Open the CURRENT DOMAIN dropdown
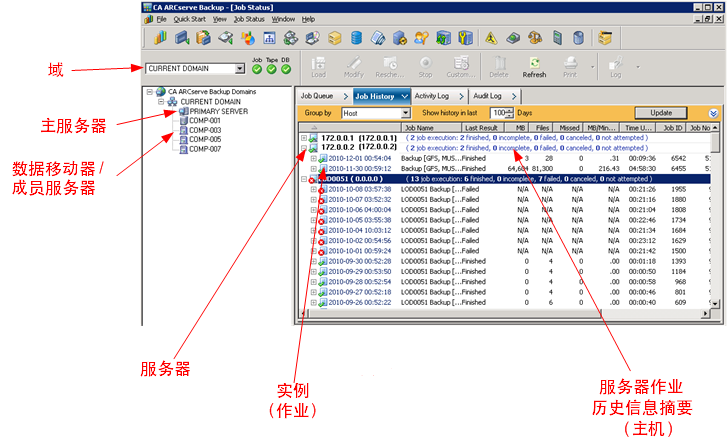The height and width of the screenshot is (438, 727). [x=239, y=69]
